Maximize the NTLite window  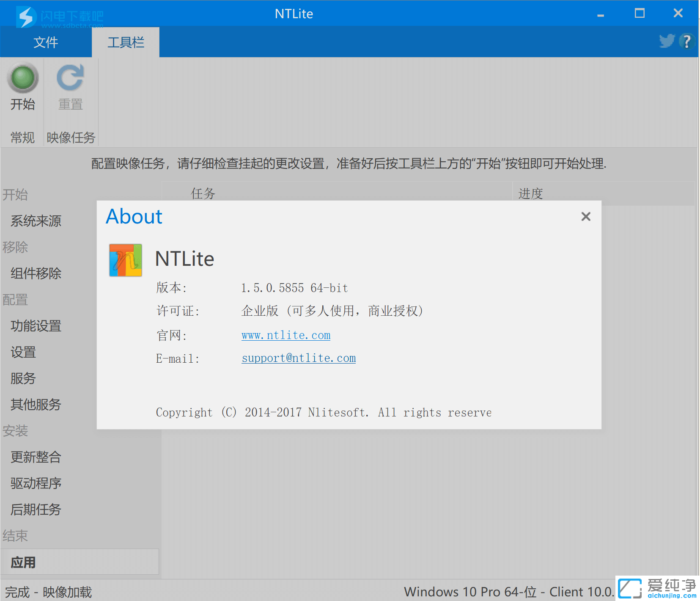[640, 14]
